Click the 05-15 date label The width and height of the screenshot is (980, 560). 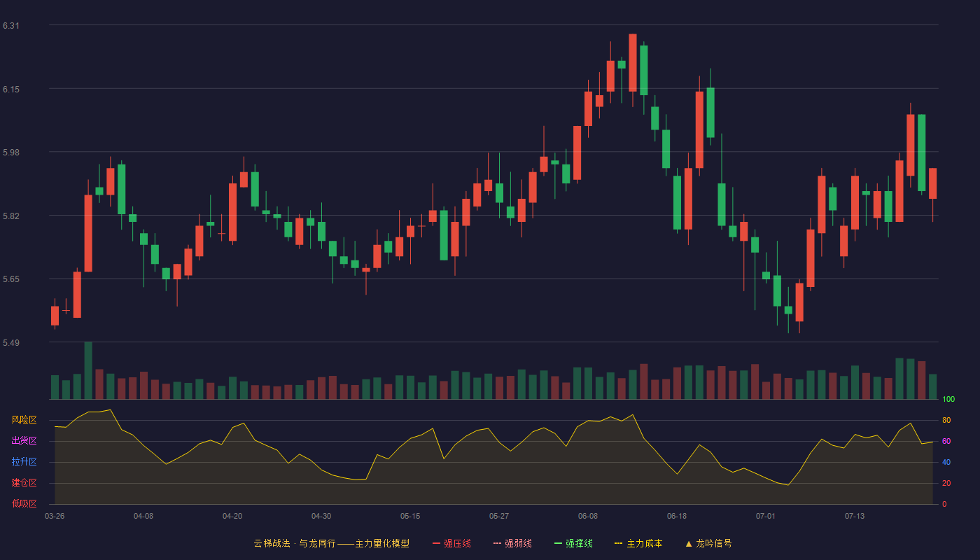410,516
